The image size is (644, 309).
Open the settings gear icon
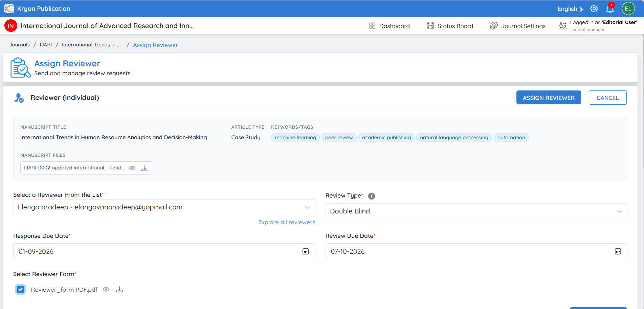(x=594, y=8)
